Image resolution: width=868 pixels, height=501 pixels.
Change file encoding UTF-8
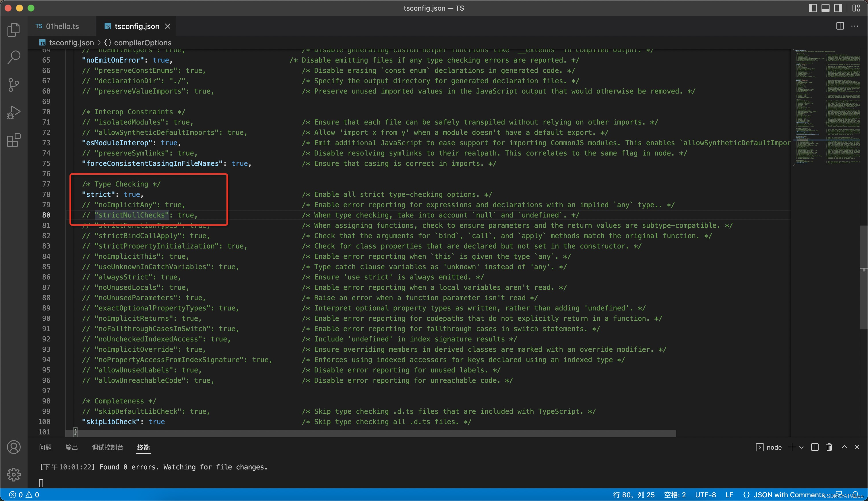pos(705,495)
